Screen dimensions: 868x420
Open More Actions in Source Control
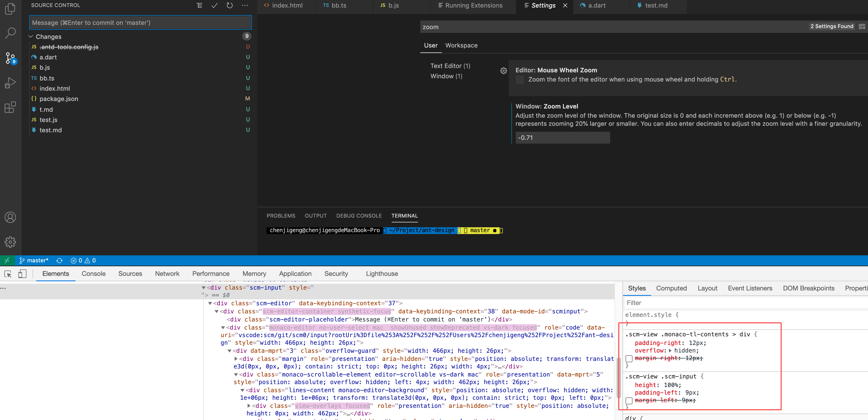click(245, 5)
